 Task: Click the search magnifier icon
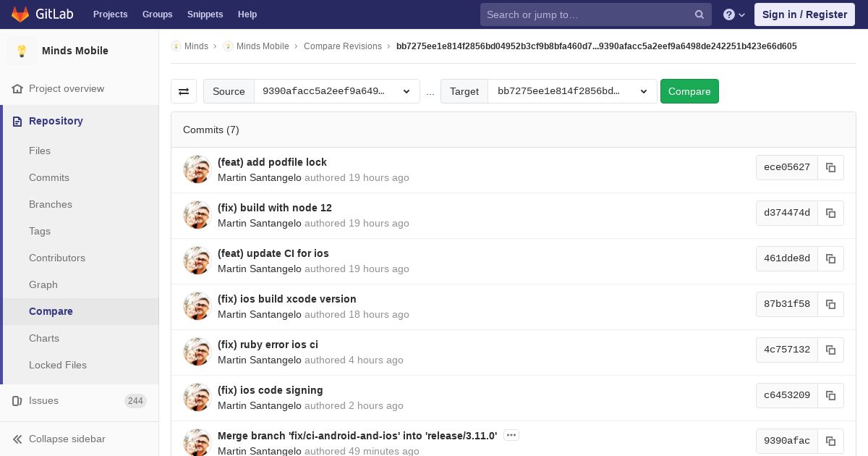point(699,14)
